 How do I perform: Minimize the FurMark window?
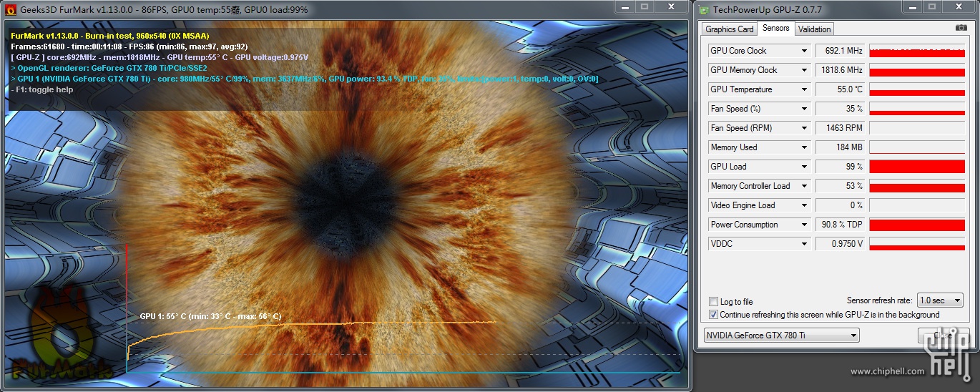[x=624, y=6]
